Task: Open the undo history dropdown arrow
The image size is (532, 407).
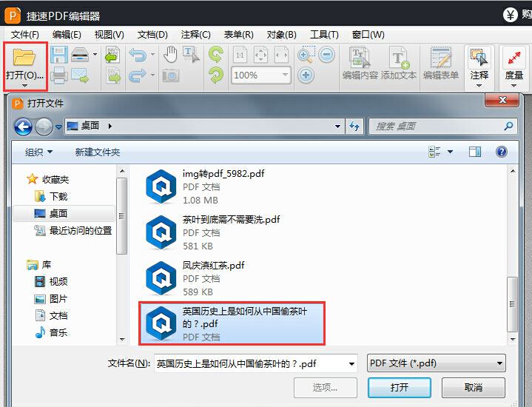Action: click(x=152, y=54)
